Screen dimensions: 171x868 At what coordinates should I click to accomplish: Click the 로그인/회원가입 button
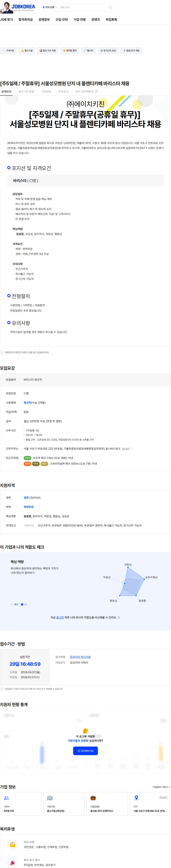click(85, 751)
